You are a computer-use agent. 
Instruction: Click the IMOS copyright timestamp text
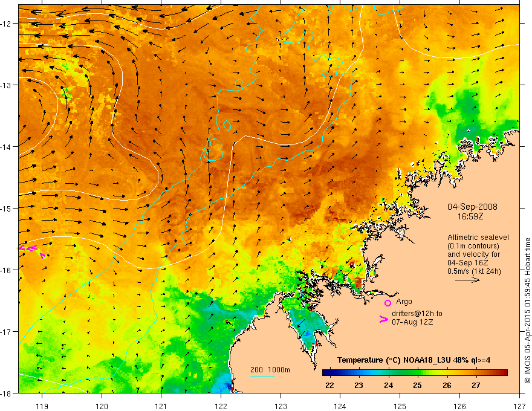(527, 311)
